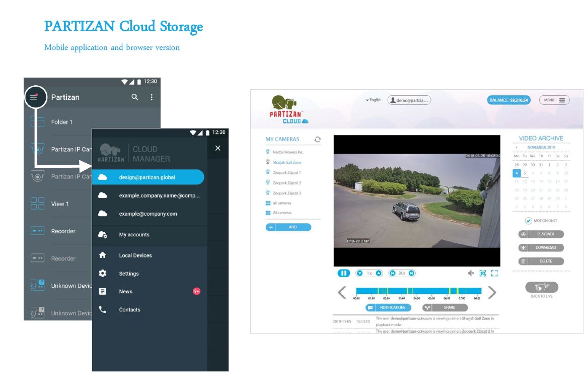
Task: Click the camera video preview
Action: tap(417, 201)
